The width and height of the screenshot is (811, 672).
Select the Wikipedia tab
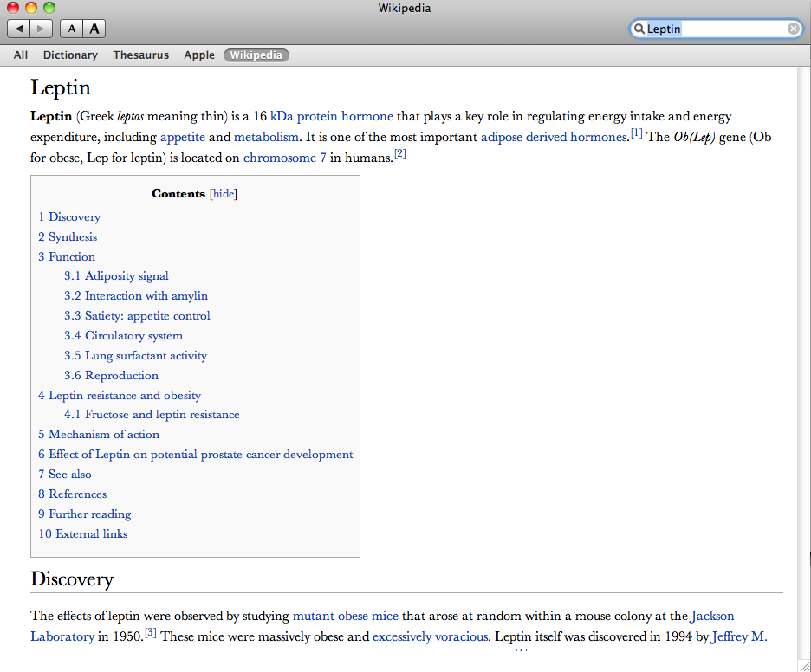pos(256,55)
